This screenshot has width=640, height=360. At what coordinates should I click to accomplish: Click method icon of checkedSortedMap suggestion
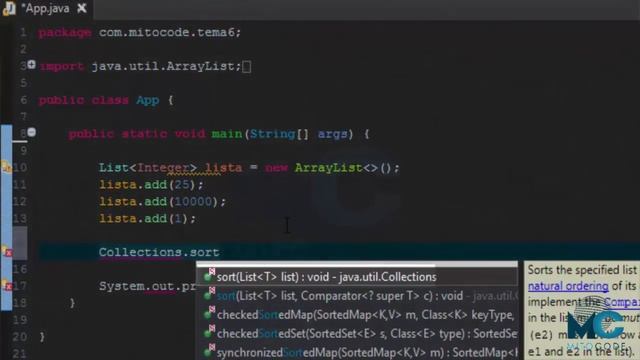click(209, 313)
